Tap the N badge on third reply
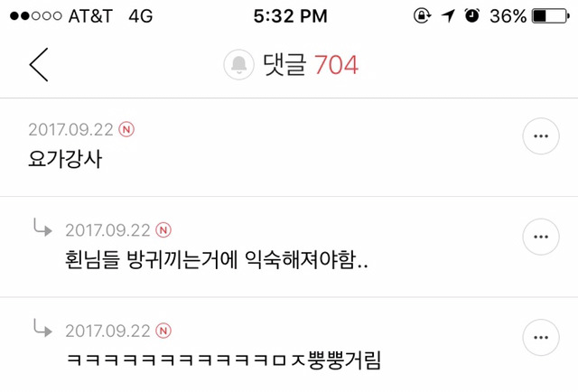The width and height of the screenshot is (578, 392). tap(163, 331)
